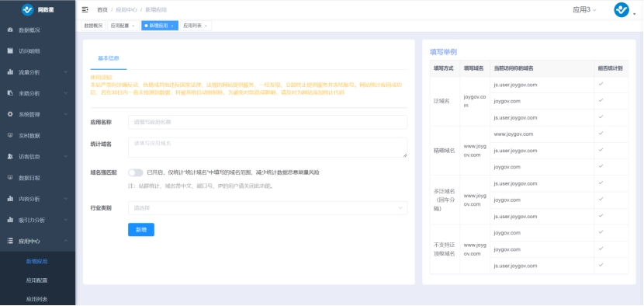This screenshot has width=644, height=306.
Task: Click the 系统管理 gear icon
Action: coord(10,114)
